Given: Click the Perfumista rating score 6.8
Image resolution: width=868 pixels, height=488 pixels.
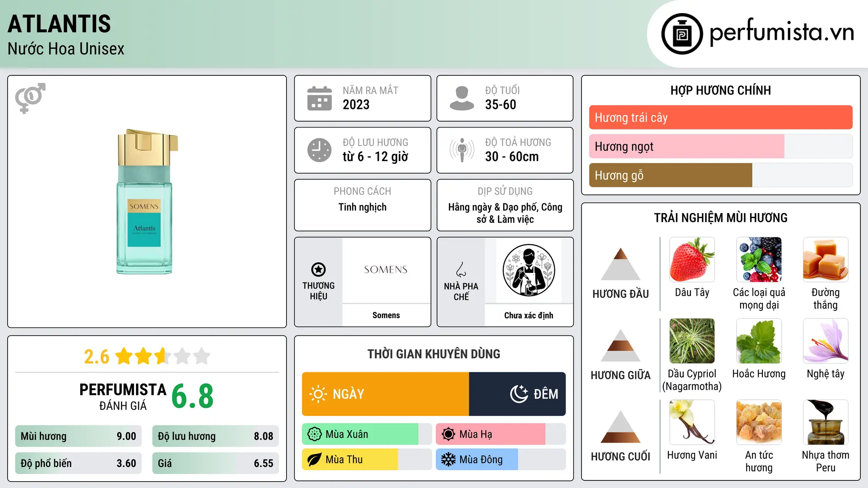Looking at the screenshot, I should point(192,396).
